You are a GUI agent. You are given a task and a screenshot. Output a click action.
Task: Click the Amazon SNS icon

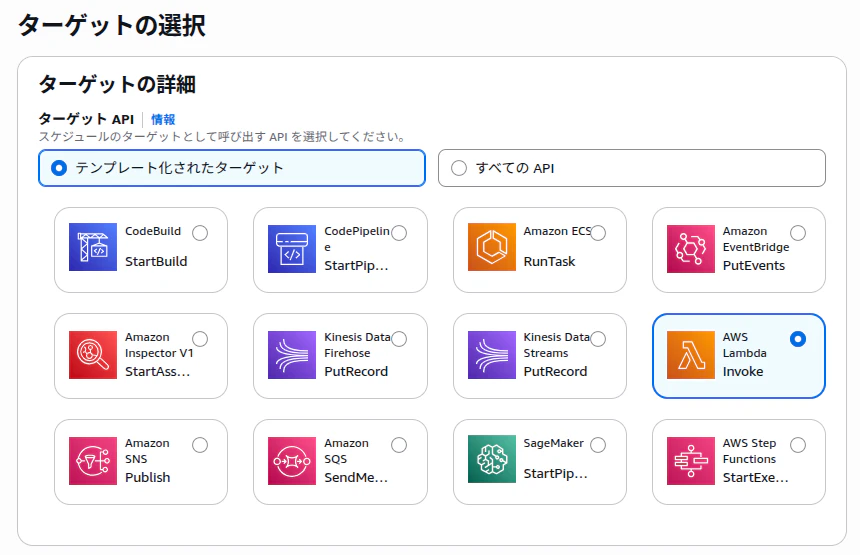[93, 461]
